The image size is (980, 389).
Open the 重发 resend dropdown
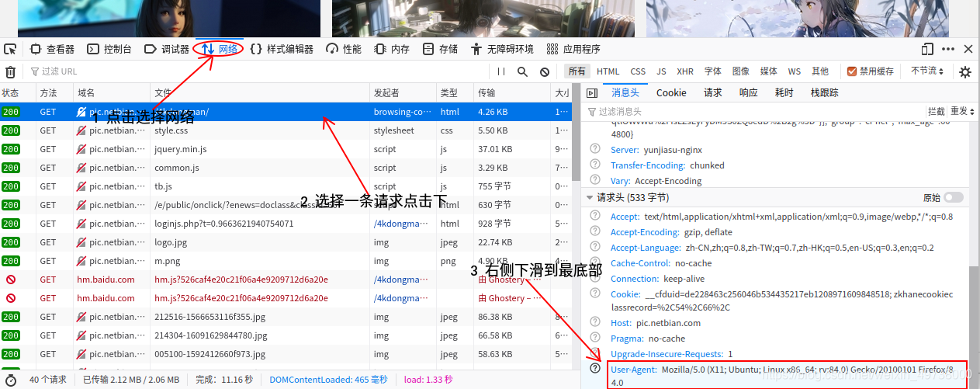pos(962,112)
